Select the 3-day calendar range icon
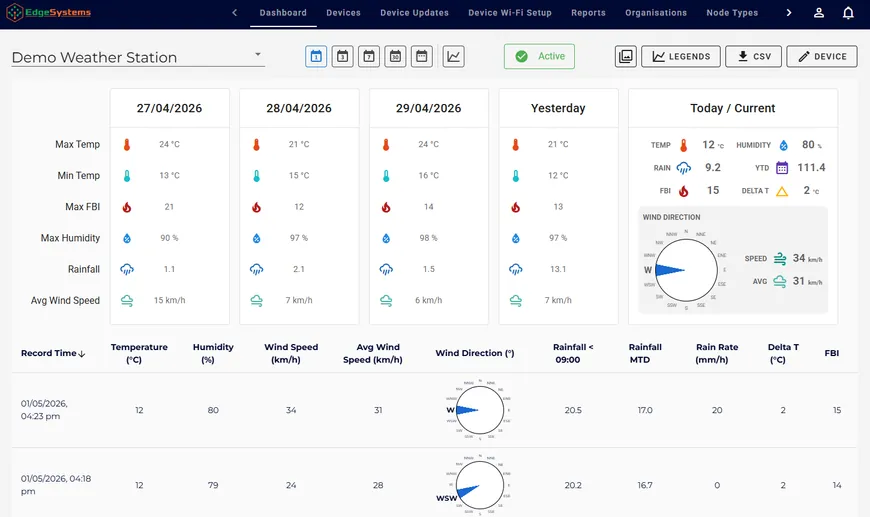 [342, 57]
